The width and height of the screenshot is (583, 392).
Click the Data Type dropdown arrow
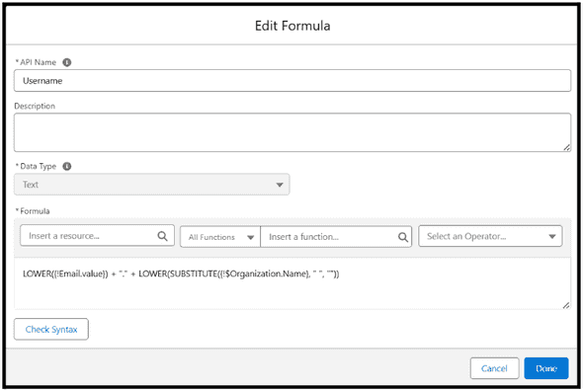(280, 185)
